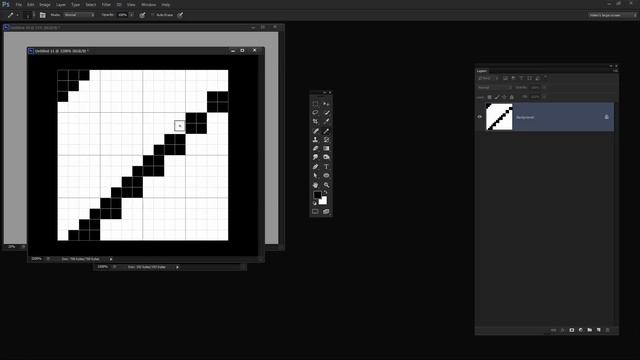This screenshot has height=360, width=640.
Task: Select the History Brush tool
Action: tap(326, 140)
